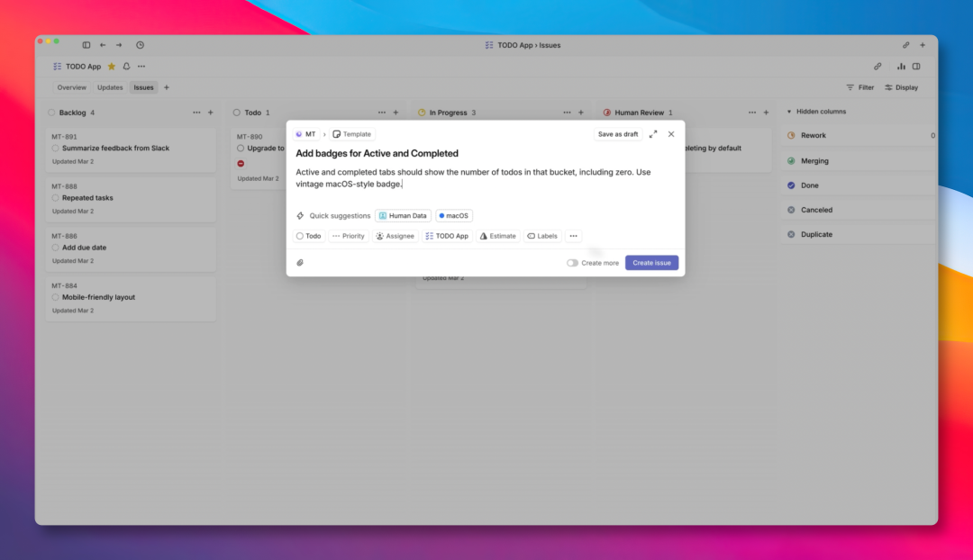Toggle the details side panel icon
Screen dimensions: 973x560
pos(916,67)
